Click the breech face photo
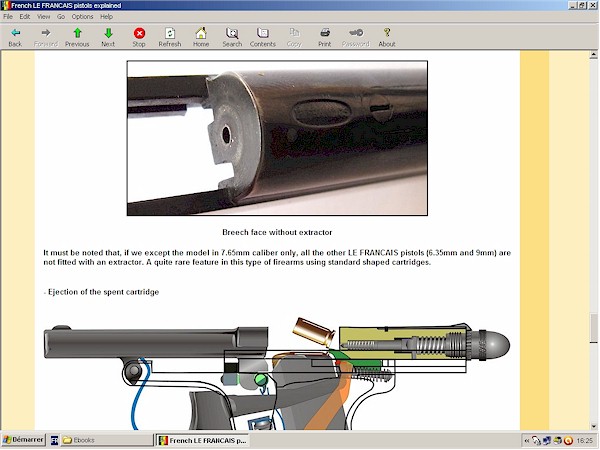The image size is (600, 450). click(277, 138)
